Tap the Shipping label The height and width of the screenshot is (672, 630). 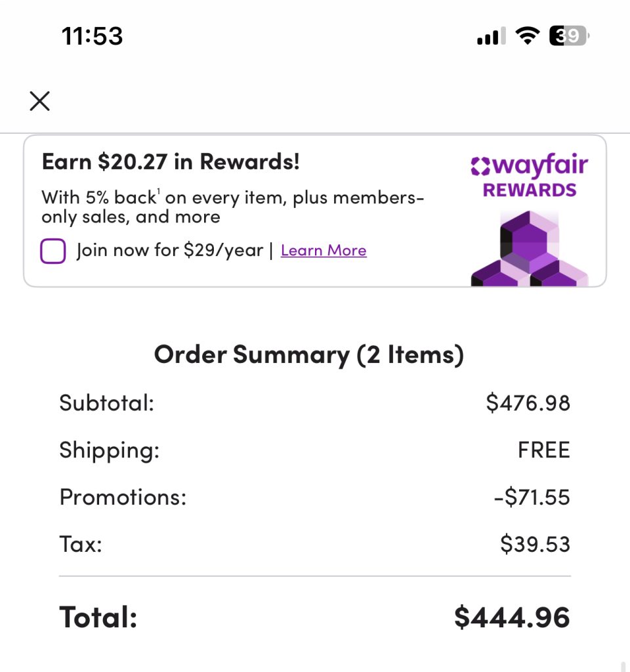pyautogui.click(x=110, y=450)
